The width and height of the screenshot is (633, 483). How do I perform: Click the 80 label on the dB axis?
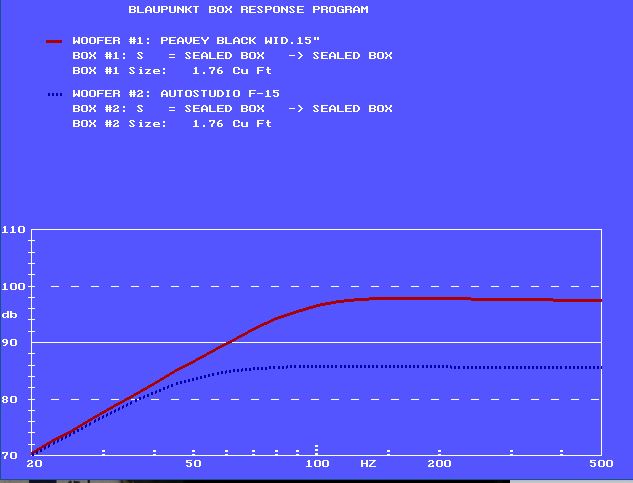tap(10, 399)
